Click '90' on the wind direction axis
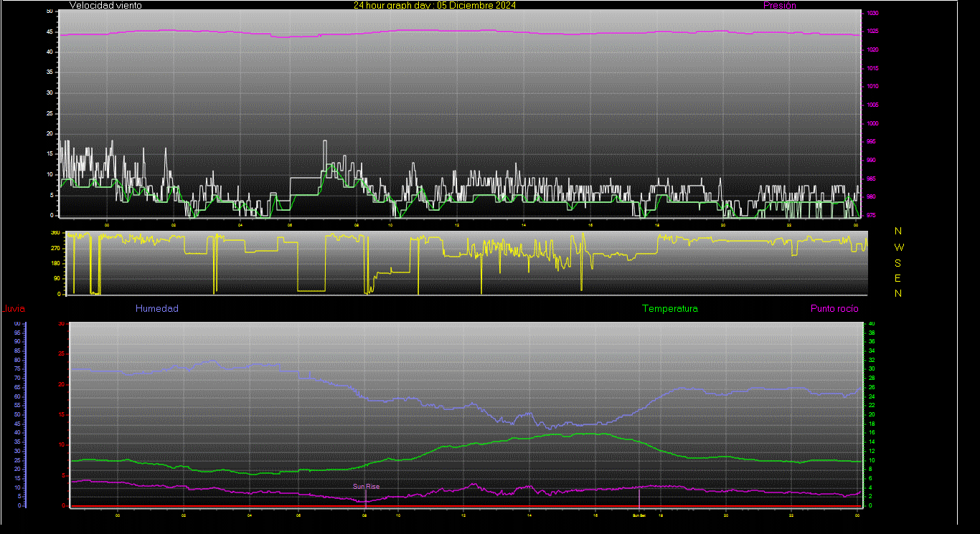 click(x=56, y=279)
